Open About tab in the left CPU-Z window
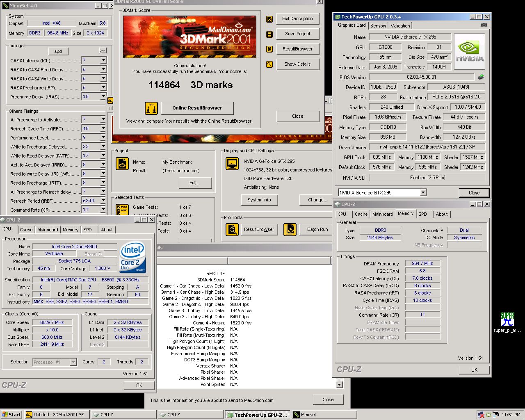Screen dimensions: 525x420 (x=107, y=230)
